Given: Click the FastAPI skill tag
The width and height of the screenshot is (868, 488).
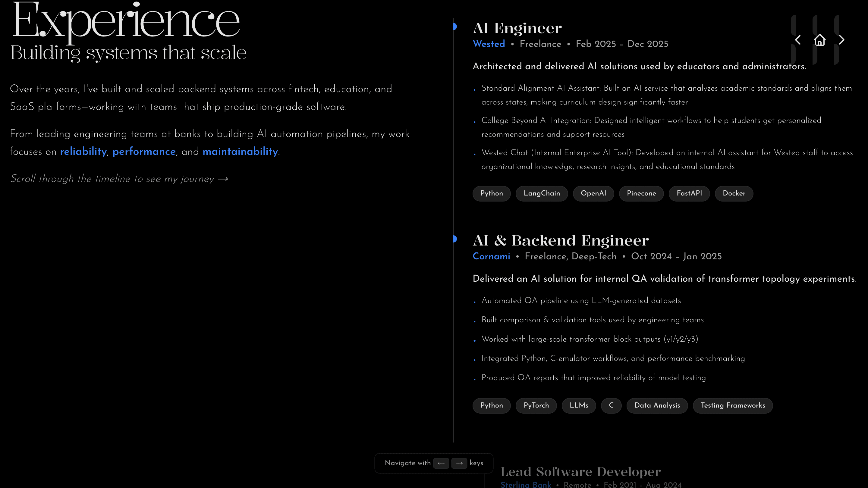Looking at the screenshot, I should point(689,193).
